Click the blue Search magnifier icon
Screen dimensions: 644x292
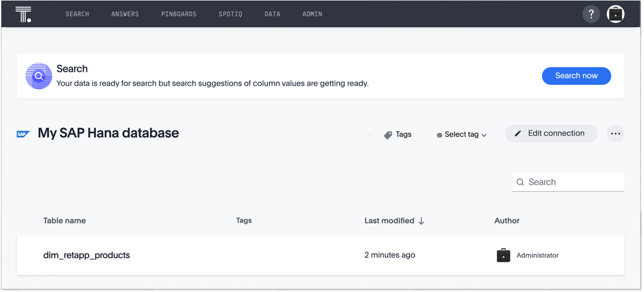39,76
